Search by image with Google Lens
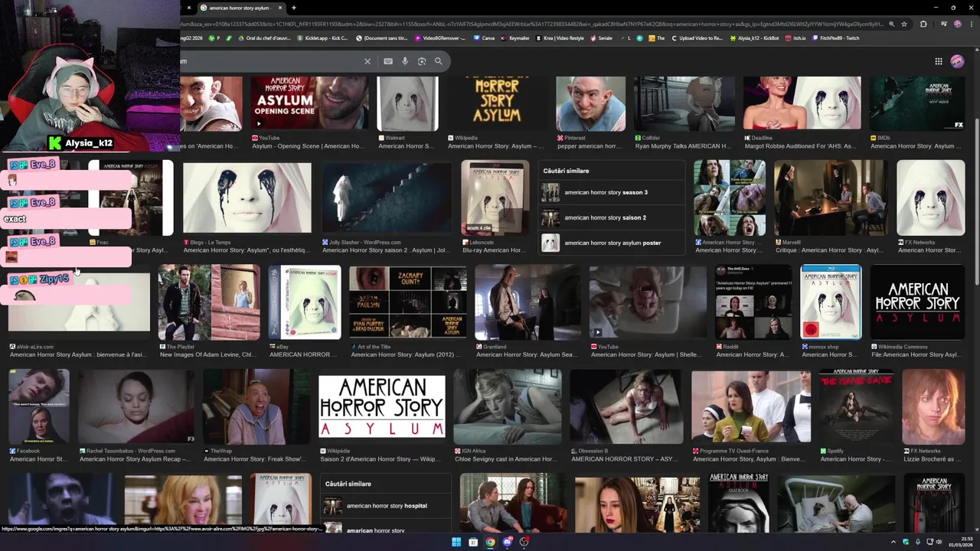Viewport: 980px width, 551px height. click(422, 61)
